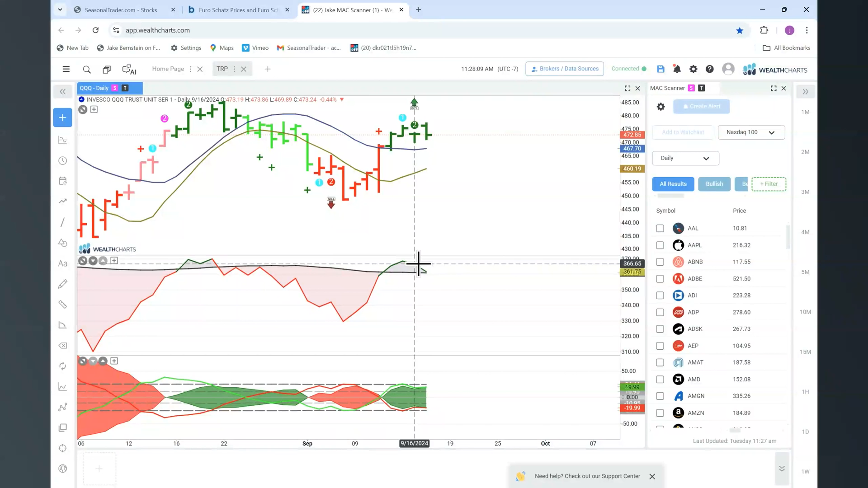868x488 pixels.
Task: Open the clock time interval tool
Action: 63,161
